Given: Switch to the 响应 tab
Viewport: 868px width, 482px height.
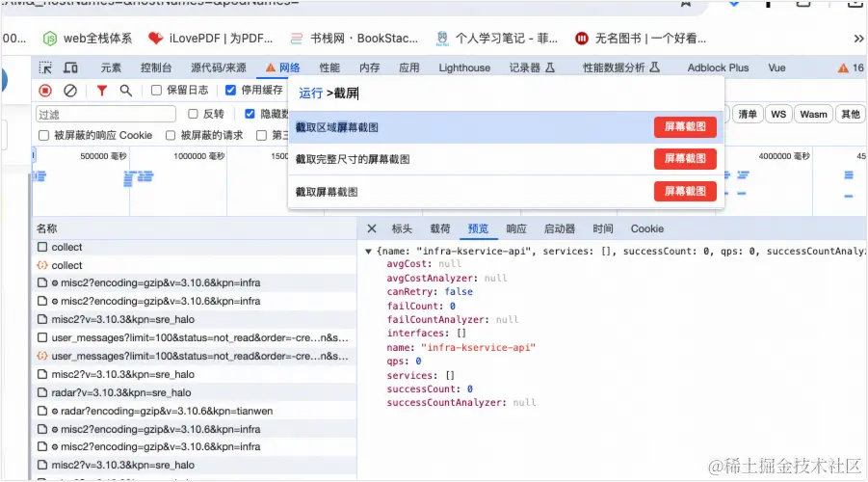Looking at the screenshot, I should pyautogui.click(x=516, y=228).
